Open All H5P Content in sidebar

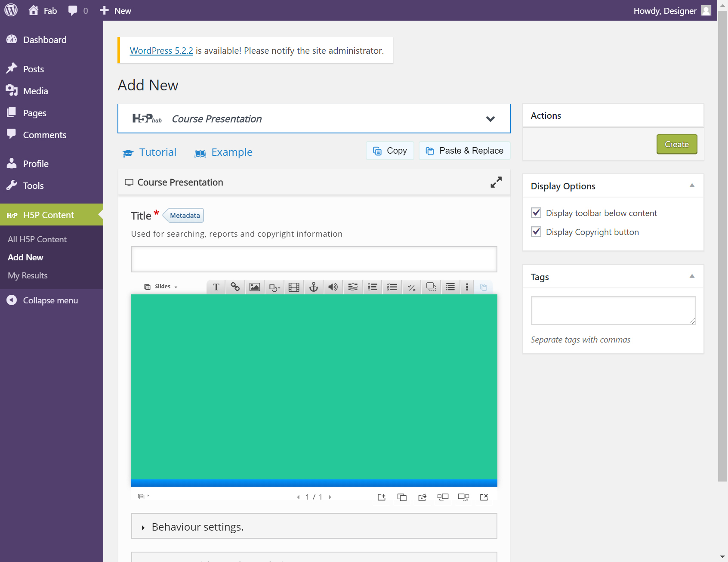(37, 239)
